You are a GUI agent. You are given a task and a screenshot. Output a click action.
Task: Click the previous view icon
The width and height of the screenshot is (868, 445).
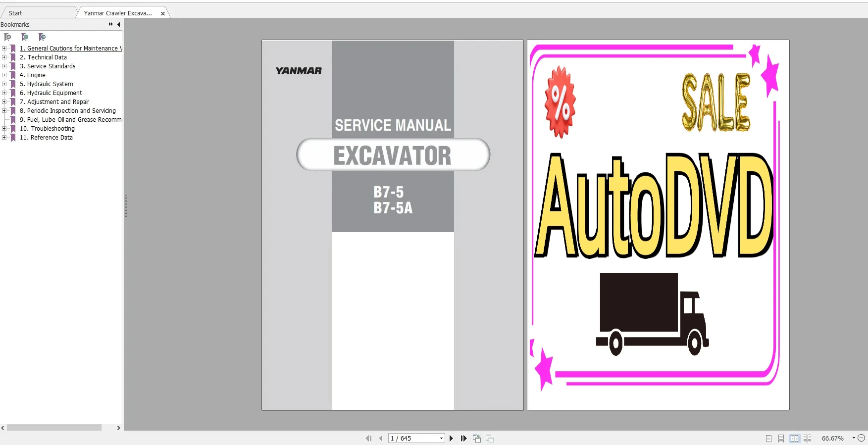(477, 438)
